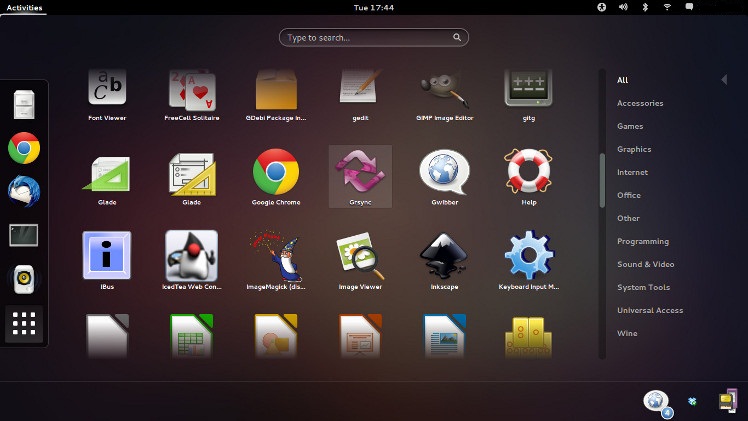The width and height of the screenshot is (748, 421).
Task: Open Files from the dash
Action: [24, 104]
